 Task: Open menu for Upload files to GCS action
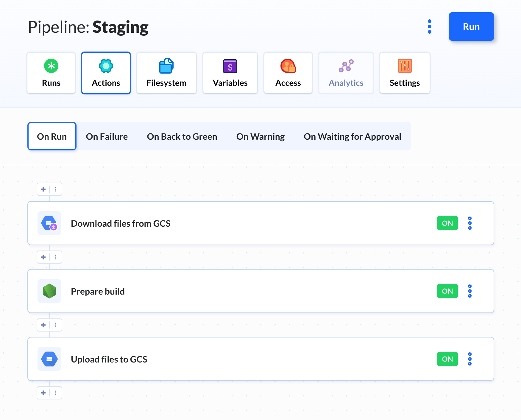[470, 359]
